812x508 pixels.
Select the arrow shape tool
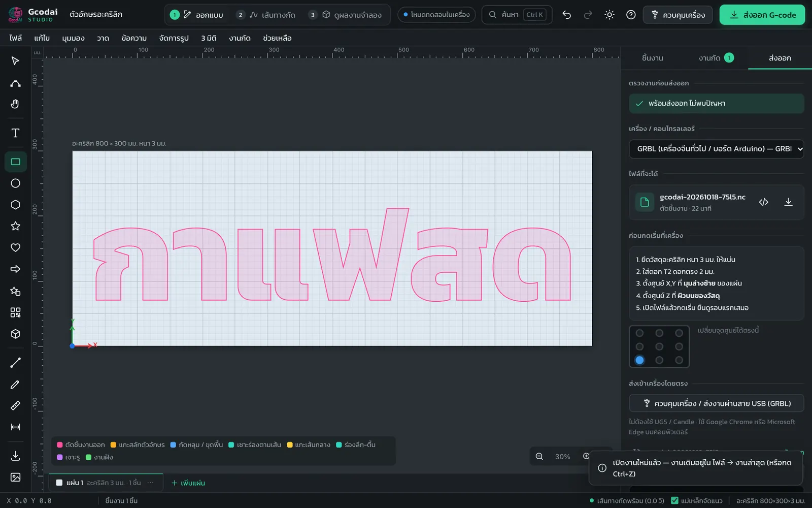(15, 269)
